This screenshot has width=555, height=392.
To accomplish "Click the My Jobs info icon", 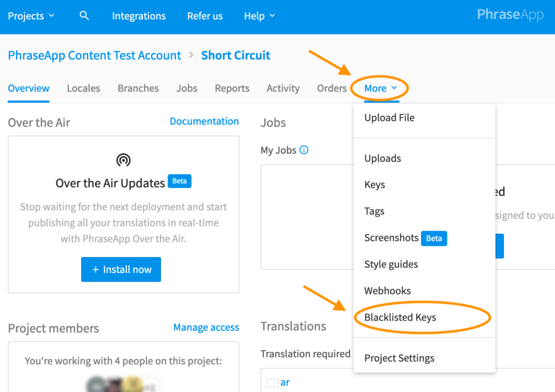I will click(x=304, y=150).
